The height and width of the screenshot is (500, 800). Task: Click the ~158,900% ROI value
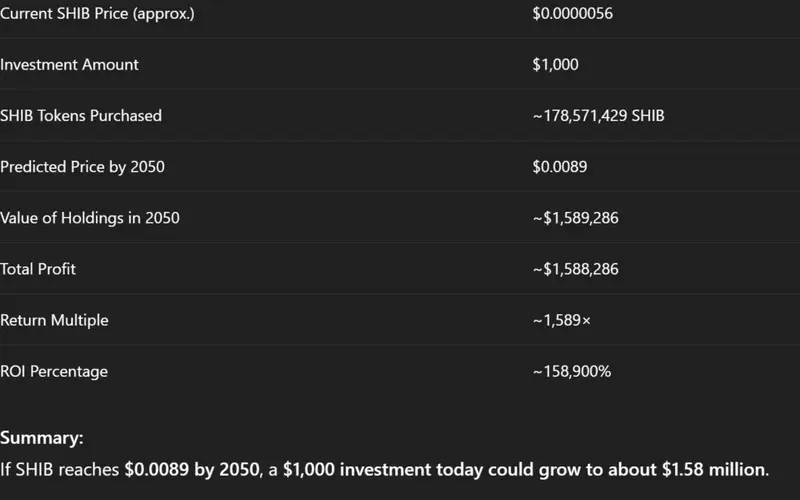coord(572,372)
